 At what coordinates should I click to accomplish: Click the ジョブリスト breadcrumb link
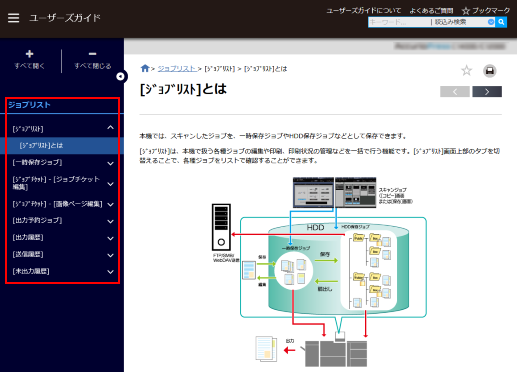[177, 69]
